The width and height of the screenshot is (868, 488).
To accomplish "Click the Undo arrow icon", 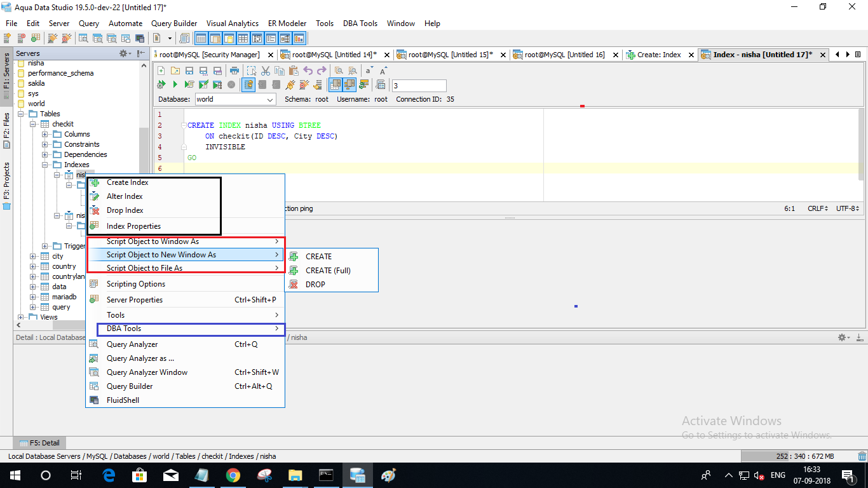I will 308,71.
